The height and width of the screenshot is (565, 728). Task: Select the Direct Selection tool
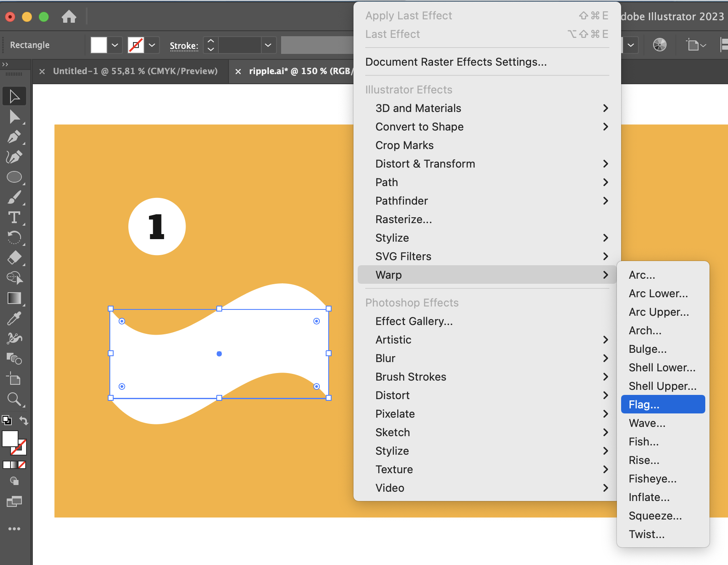tap(14, 116)
